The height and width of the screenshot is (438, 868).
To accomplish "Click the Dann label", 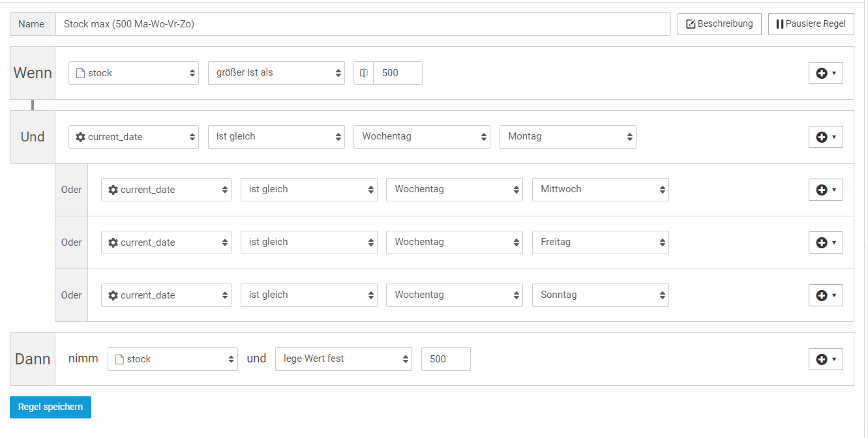I will 33,359.
